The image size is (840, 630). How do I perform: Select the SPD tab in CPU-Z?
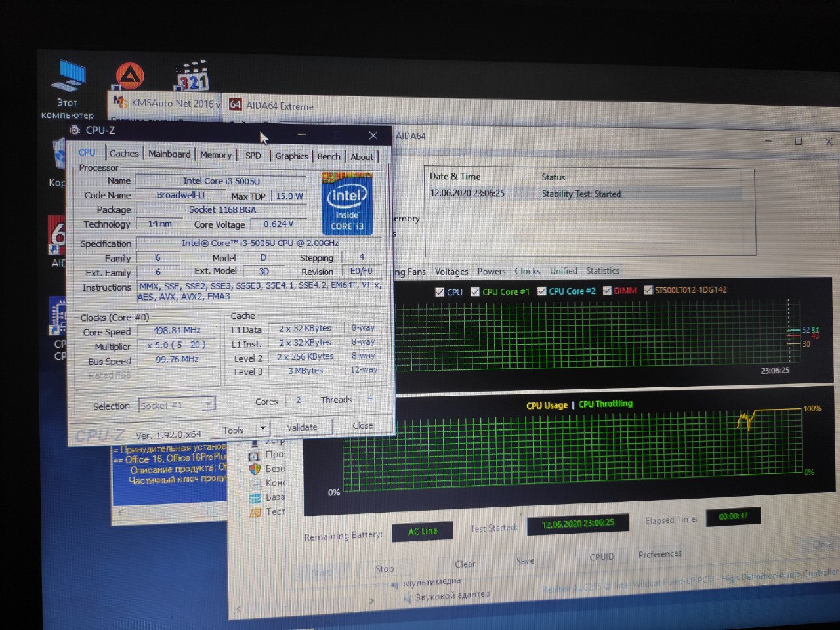253,156
